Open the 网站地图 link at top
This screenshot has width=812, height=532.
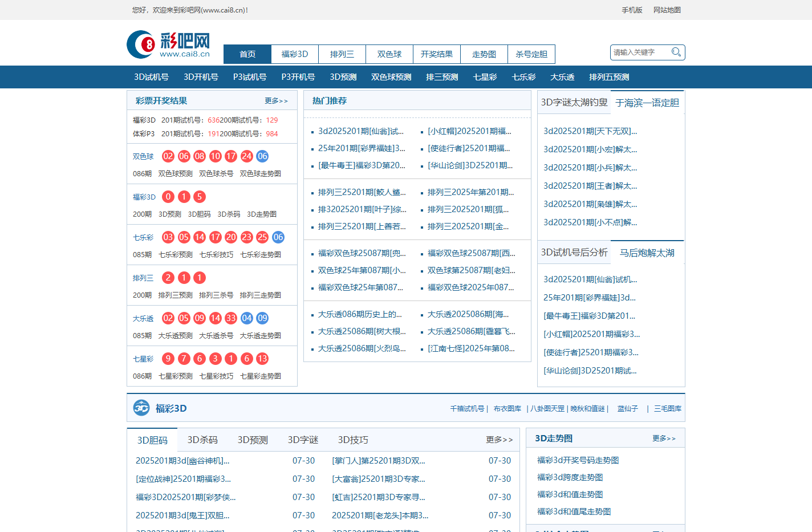(x=667, y=10)
